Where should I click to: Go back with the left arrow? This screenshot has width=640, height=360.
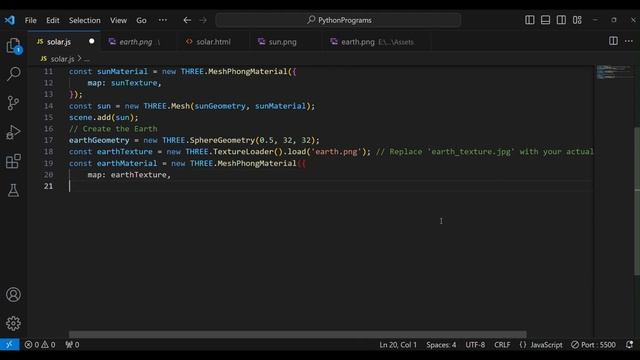(187, 20)
